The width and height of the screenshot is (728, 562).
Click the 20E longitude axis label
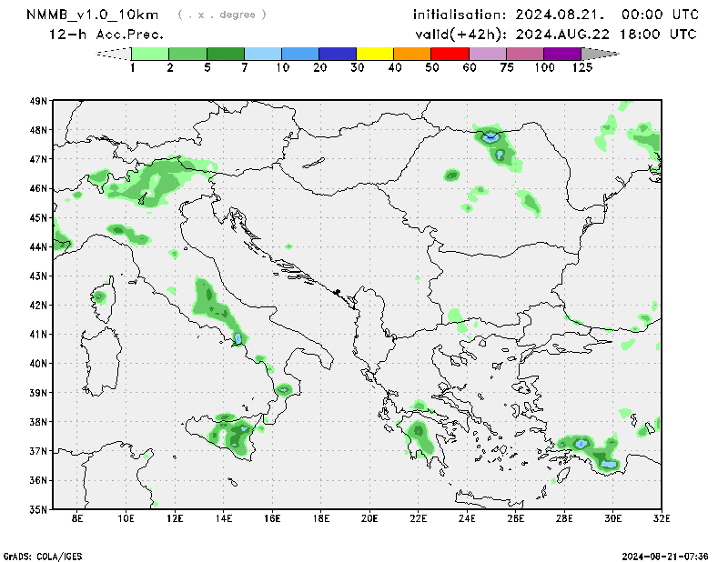(369, 519)
